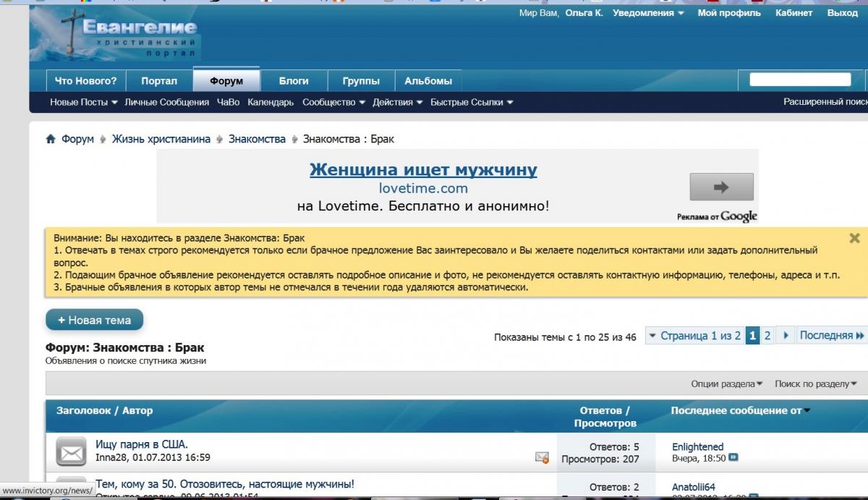Viewport: 868px width, 500px height.
Task: Click the search input field in header
Action: [799, 80]
